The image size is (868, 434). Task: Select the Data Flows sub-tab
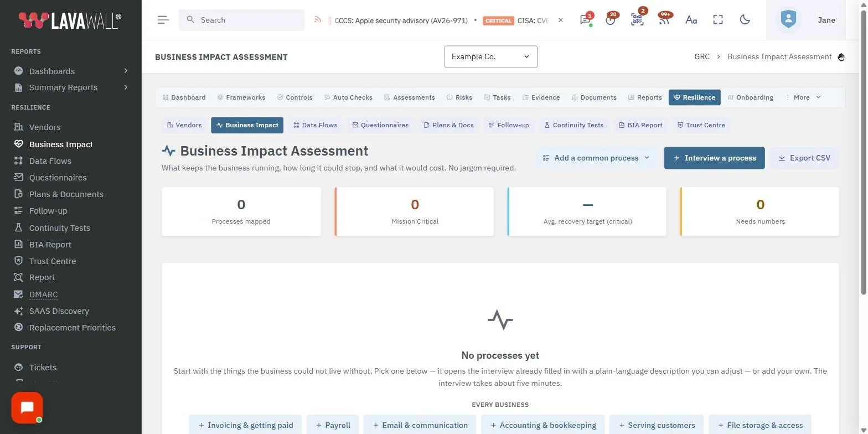tap(315, 125)
